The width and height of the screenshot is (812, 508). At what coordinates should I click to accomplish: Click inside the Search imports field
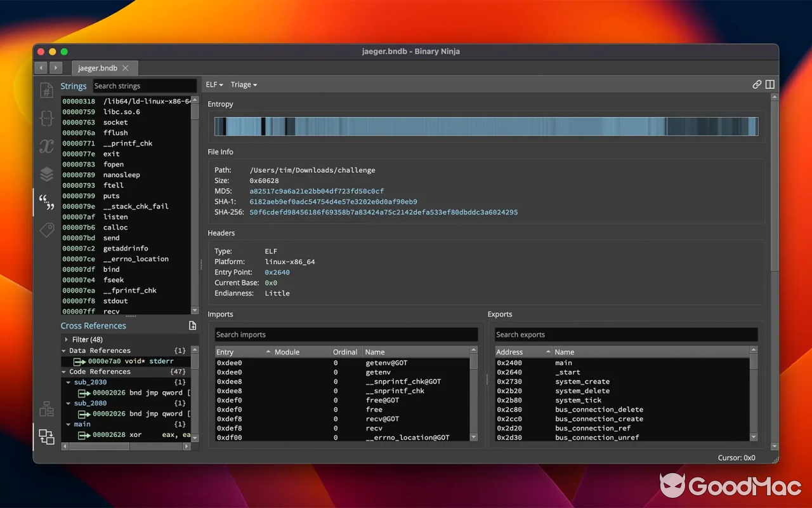(346, 334)
